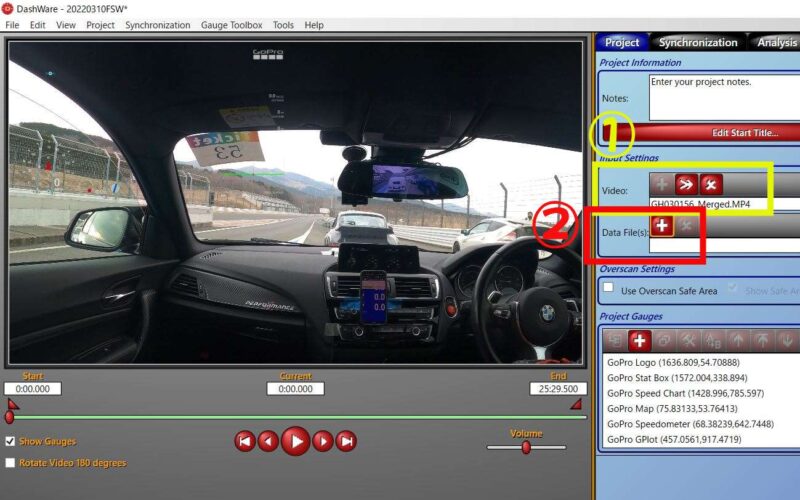This screenshot has width=800, height=500.
Task: Click the video double-arrow icon
Action: [686, 184]
